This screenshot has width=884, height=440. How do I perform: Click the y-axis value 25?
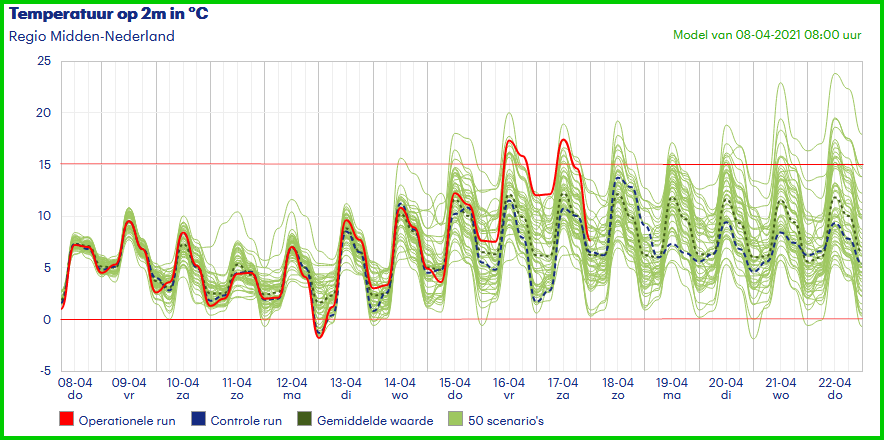(x=45, y=61)
